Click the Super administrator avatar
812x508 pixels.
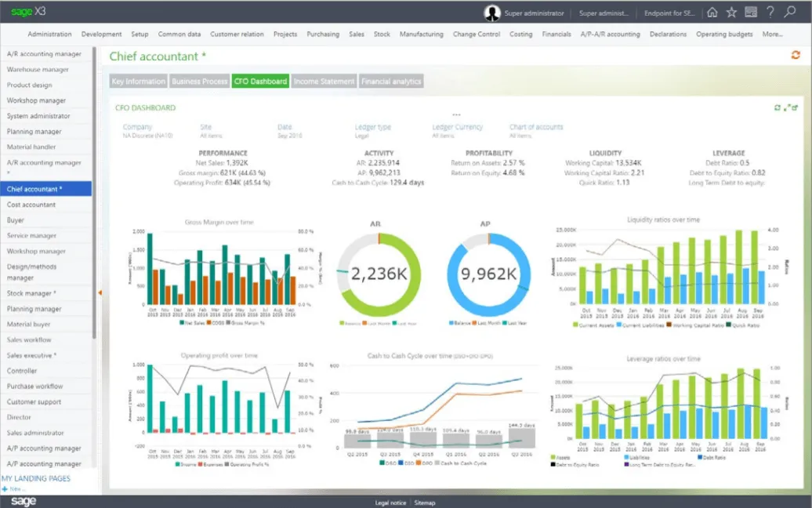click(492, 13)
